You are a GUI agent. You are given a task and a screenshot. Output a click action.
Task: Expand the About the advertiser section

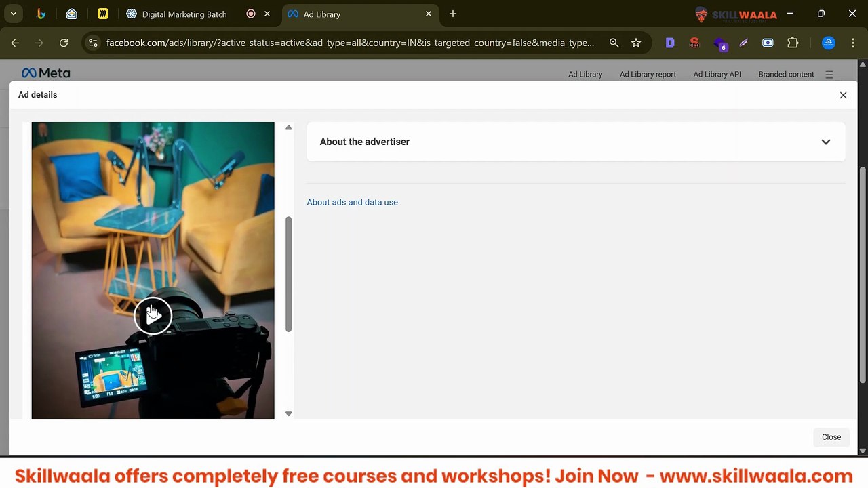click(576, 142)
